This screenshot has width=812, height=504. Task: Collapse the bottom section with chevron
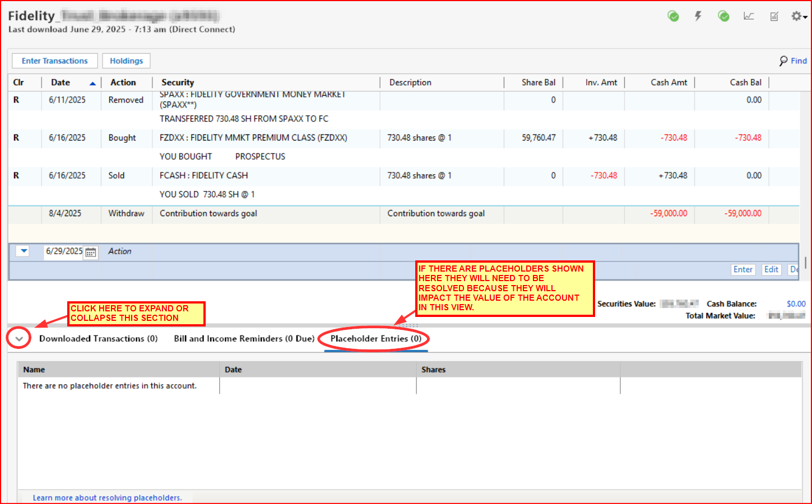19,339
